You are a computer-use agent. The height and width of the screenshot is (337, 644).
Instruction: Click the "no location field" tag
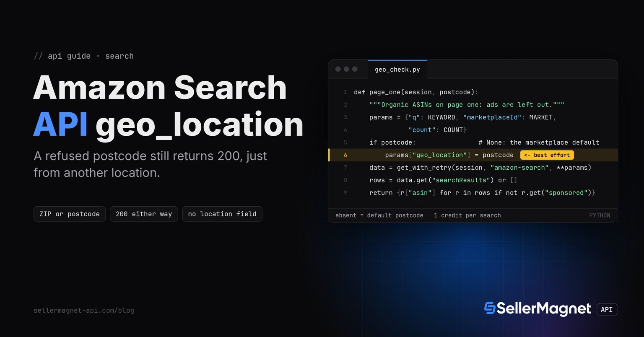pos(222,214)
